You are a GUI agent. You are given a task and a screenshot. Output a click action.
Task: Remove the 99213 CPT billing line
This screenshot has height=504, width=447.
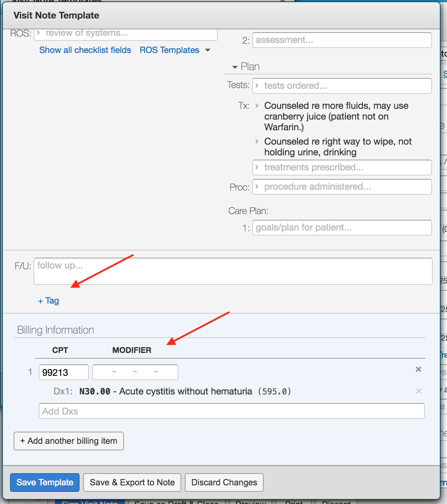click(418, 369)
